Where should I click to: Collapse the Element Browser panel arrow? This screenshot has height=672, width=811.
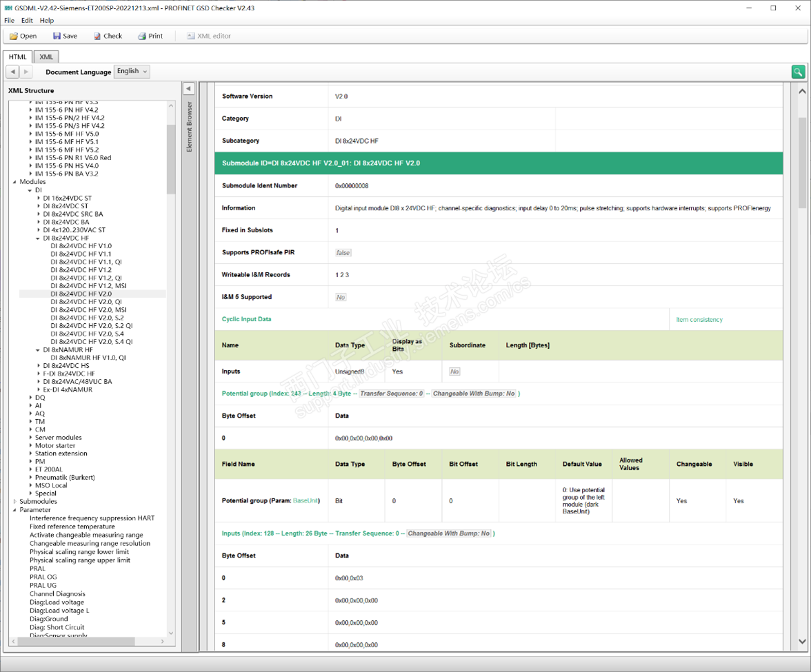coord(188,89)
